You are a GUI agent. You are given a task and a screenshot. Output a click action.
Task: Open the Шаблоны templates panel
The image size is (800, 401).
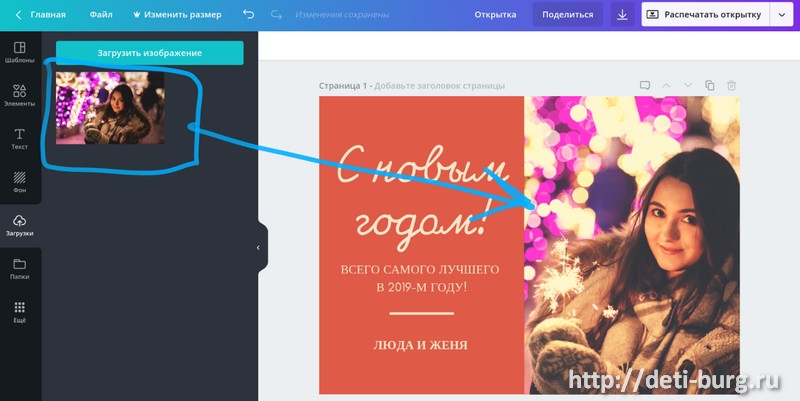click(x=19, y=53)
